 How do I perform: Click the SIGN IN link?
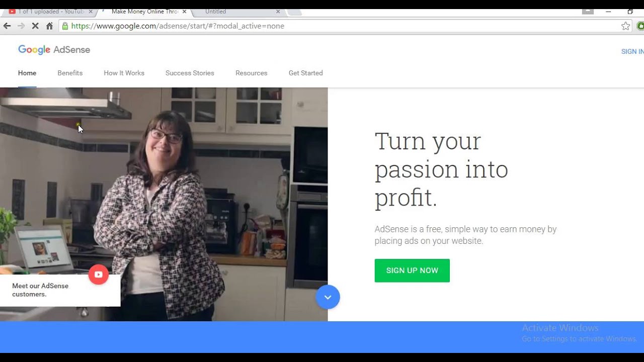click(632, 51)
